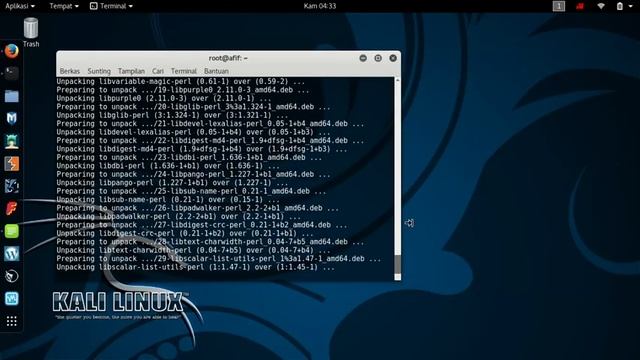Click line 'Unpacking libdigest-md4-perl'
Screen dimensions: 640x360
tap(202, 149)
